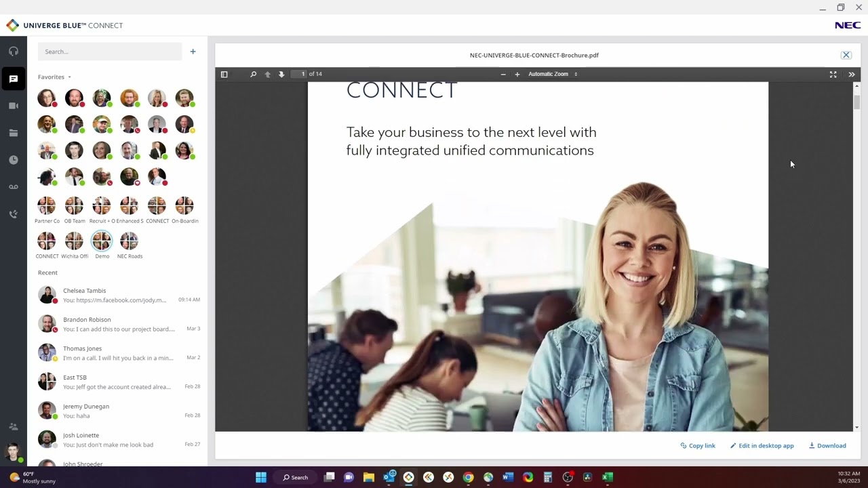
Task: Open the files folder sidebar icon
Action: (x=14, y=133)
